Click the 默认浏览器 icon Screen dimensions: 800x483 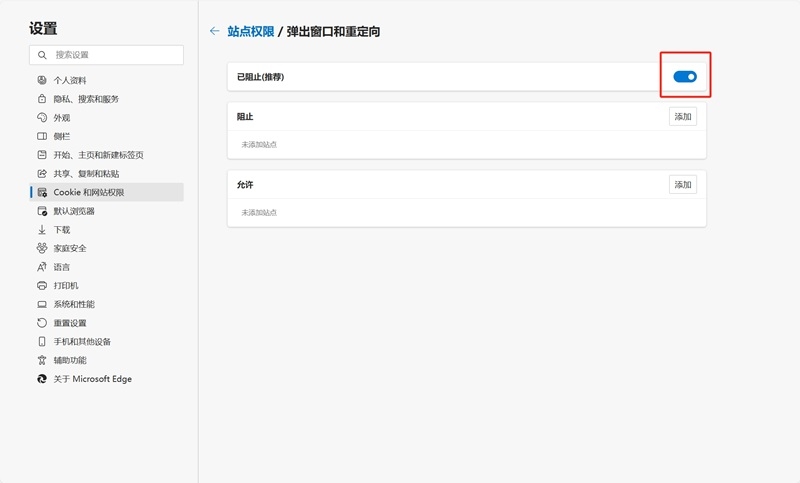click(x=42, y=211)
